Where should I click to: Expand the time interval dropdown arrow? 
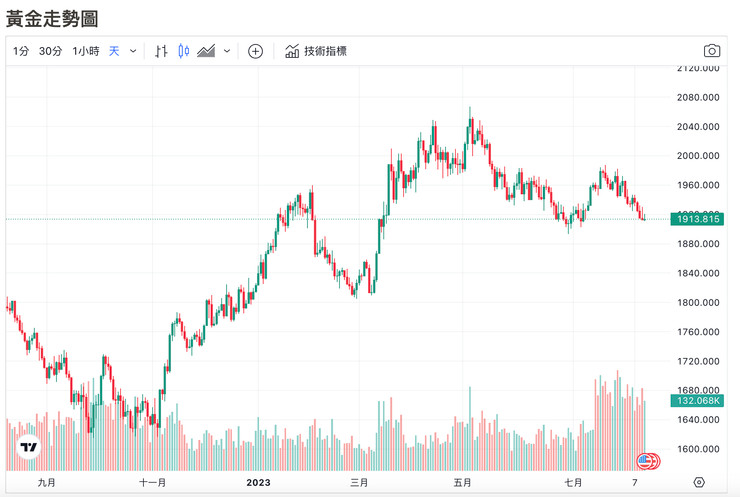[133, 51]
